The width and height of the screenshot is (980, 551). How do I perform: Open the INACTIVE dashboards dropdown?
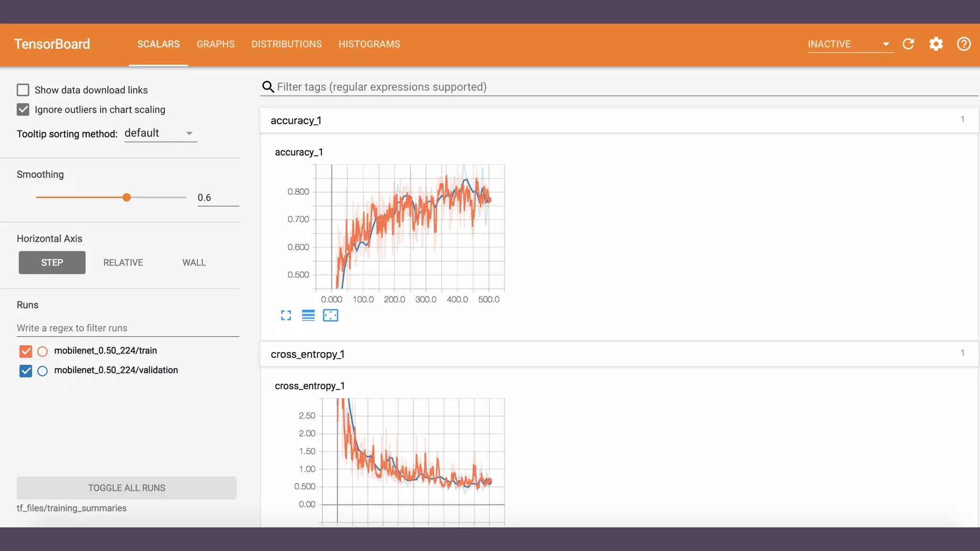point(850,44)
